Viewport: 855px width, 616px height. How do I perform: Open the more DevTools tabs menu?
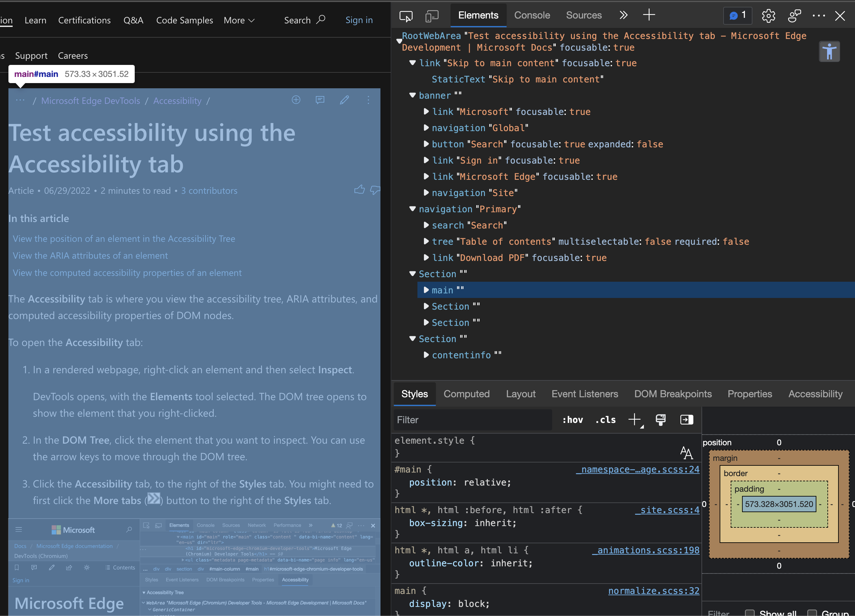tap(623, 15)
